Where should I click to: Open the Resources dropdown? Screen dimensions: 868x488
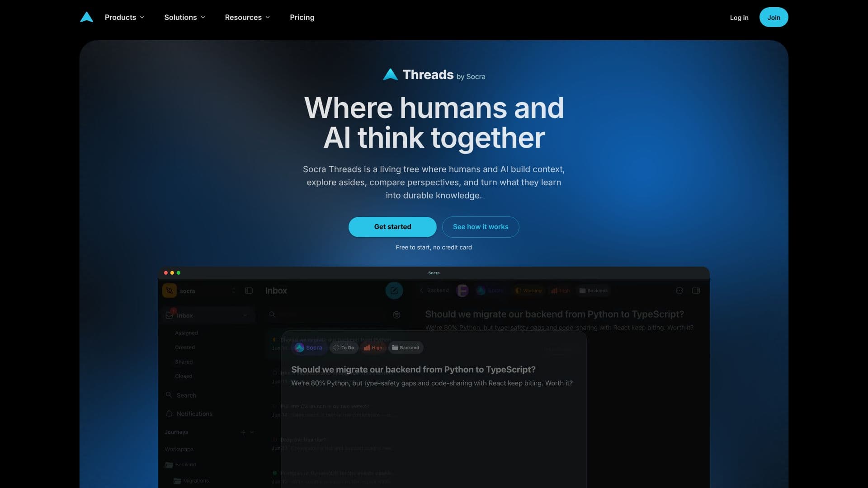click(x=247, y=17)
